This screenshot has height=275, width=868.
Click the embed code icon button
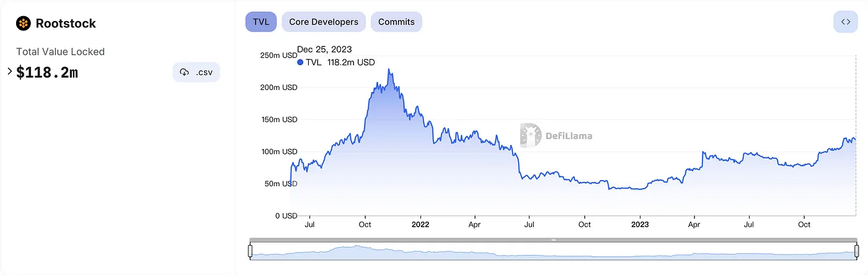[846, 22]
